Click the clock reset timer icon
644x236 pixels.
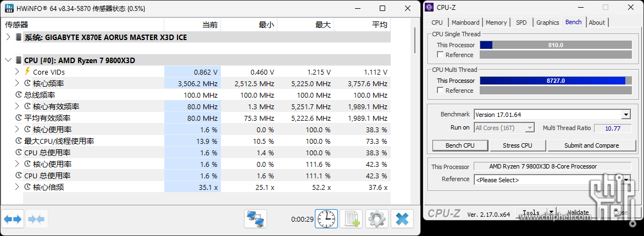pos(325,219)
